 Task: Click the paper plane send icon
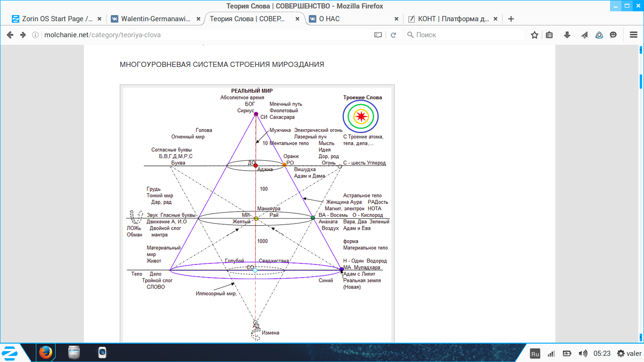584,35
